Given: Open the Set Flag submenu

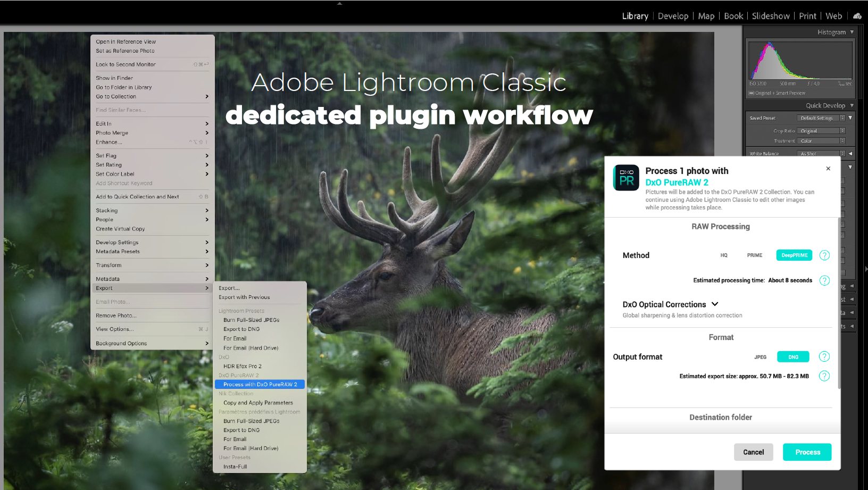Looking at the screenshot, I should [x=152, y=156].
